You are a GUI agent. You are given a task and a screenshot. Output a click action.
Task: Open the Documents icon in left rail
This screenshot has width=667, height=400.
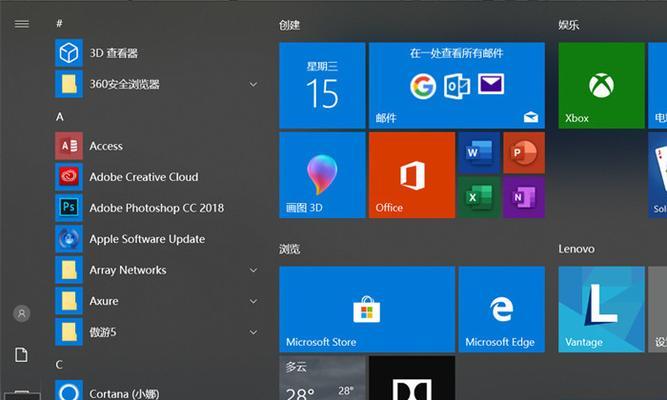tap(21, 354)
